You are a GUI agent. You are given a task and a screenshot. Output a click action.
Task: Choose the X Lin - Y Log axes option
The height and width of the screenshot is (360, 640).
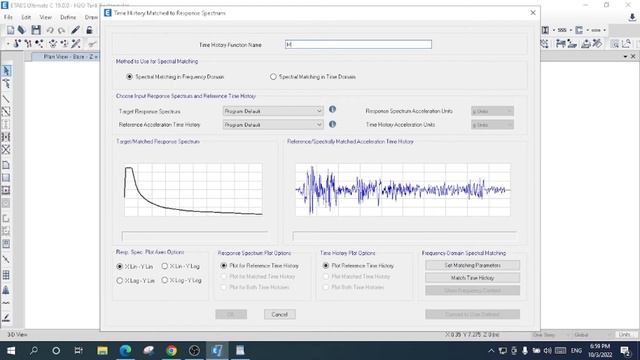(180, 266)
